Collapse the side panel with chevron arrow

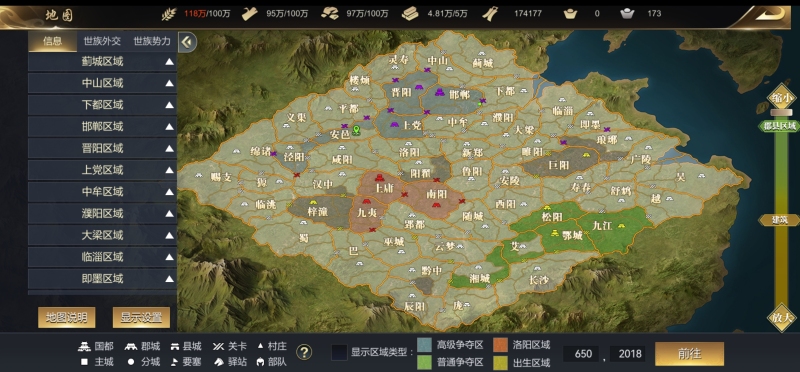188,42
